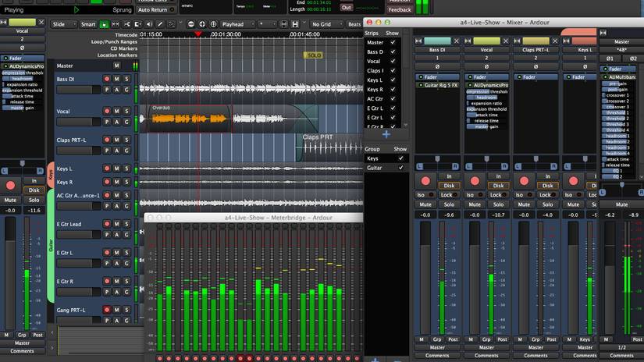Click the SOLO marker on timeline
The height and width of the screenshot is (362, 644).
click(313, 55)
